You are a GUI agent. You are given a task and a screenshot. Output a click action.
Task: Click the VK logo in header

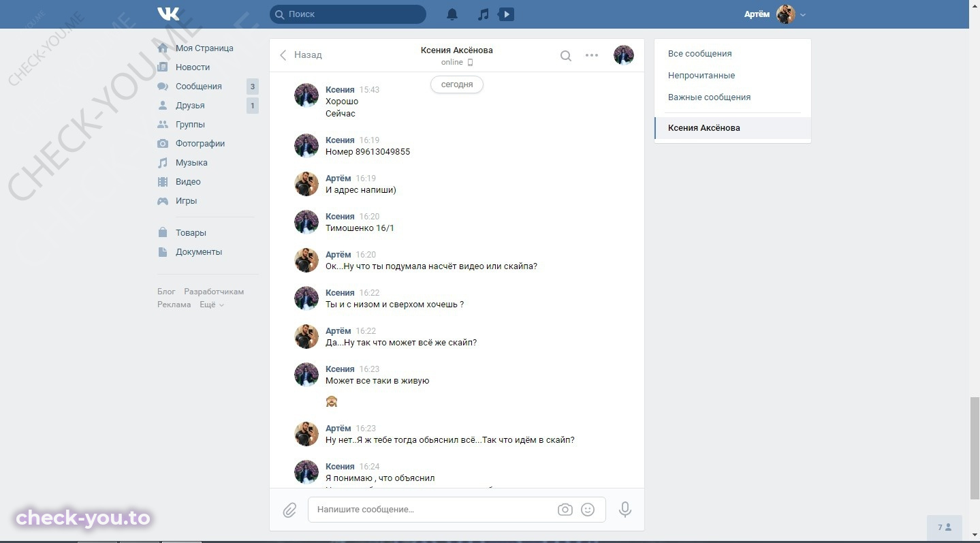tap(168, 14)
